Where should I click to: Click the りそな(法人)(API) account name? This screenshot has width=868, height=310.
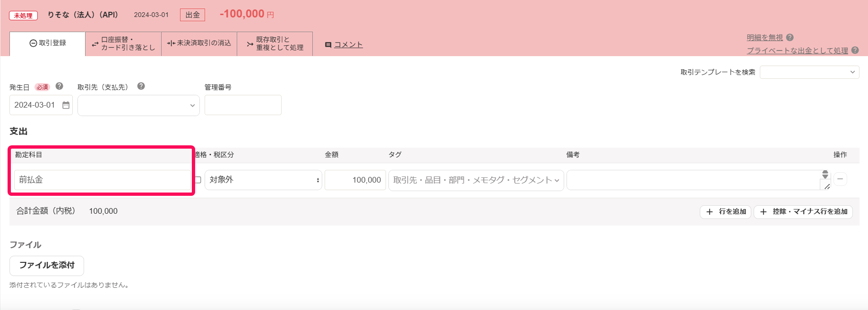(x=83, y=15)
